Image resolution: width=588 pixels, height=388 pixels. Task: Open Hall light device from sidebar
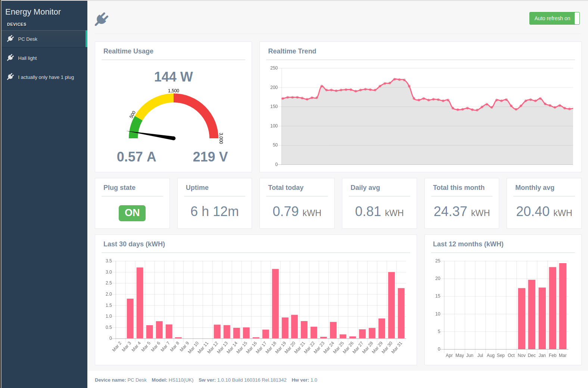[27, 58]
